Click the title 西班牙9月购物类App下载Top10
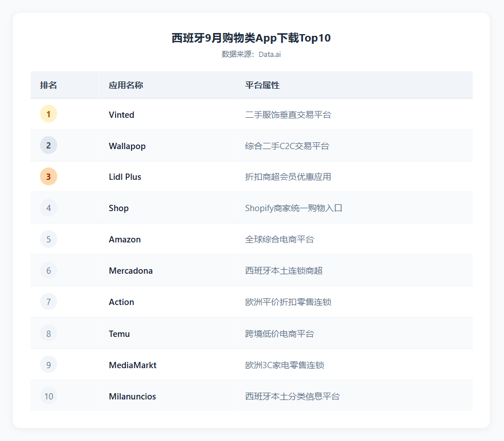504x441 pixels. click(251, 38)
